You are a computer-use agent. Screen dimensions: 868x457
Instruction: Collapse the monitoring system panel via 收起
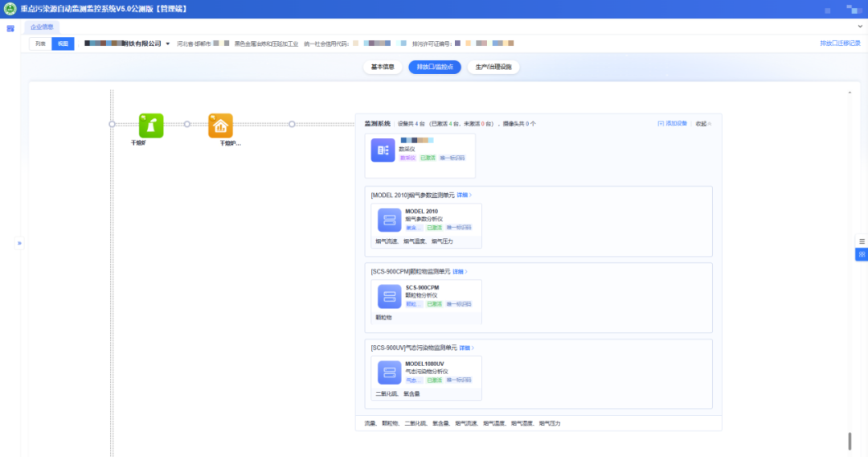[x=703, y=124]
